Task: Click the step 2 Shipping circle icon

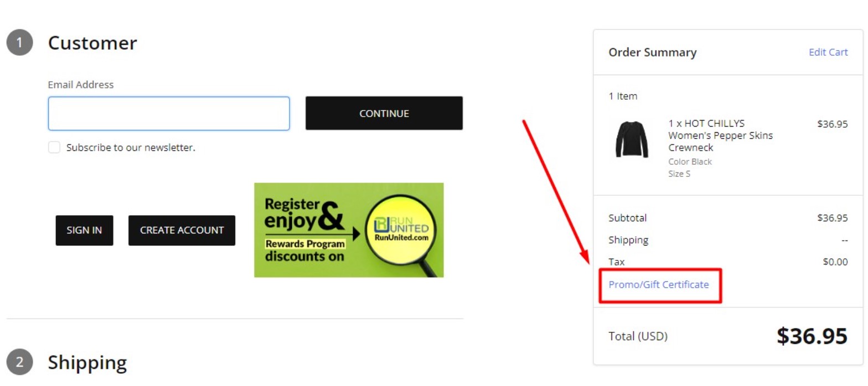Action: (x=19, y=362)
